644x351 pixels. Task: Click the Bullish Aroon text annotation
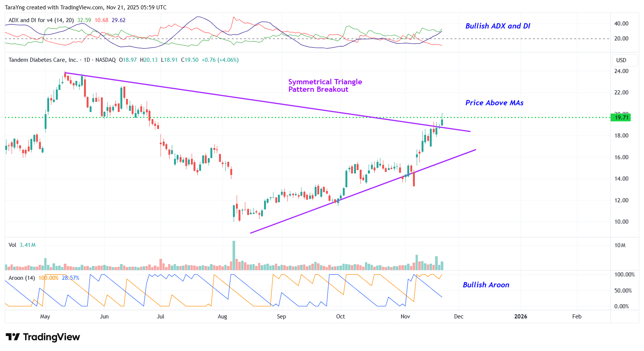pos(486,285)
